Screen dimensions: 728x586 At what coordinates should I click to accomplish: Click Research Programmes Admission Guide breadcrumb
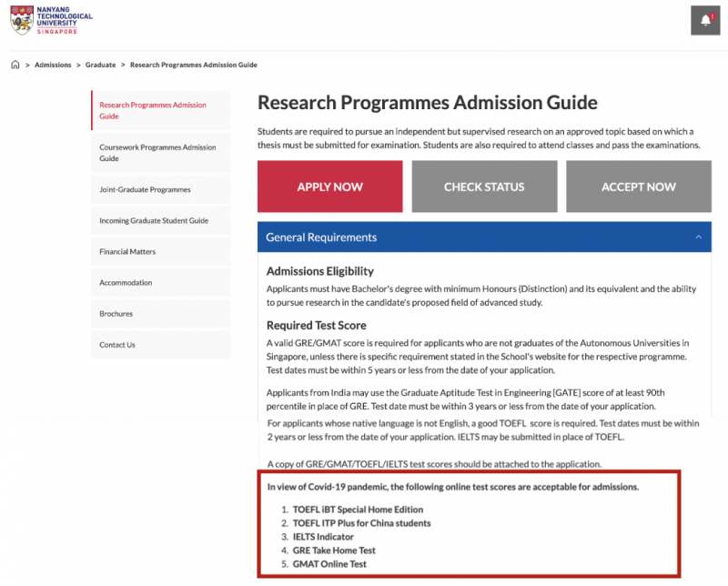click(x=194, y=65)
